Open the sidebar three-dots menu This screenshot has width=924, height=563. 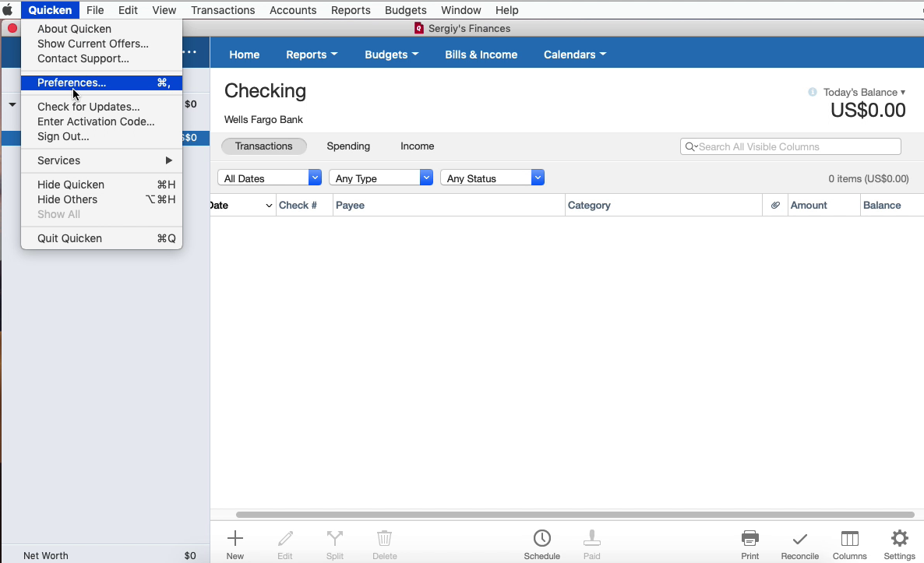190,52
